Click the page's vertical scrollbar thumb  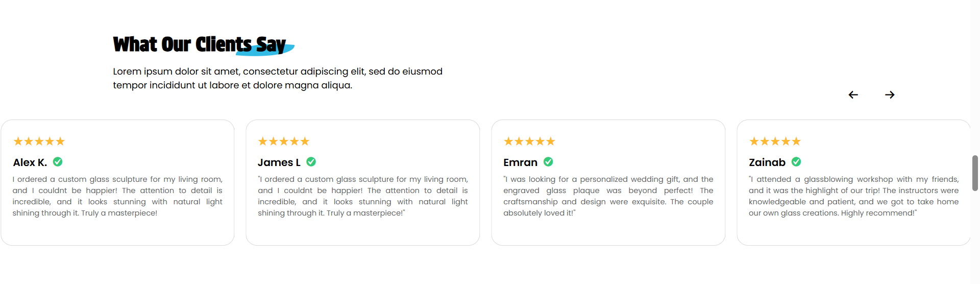pyautogui.click(x=975, y=173)
